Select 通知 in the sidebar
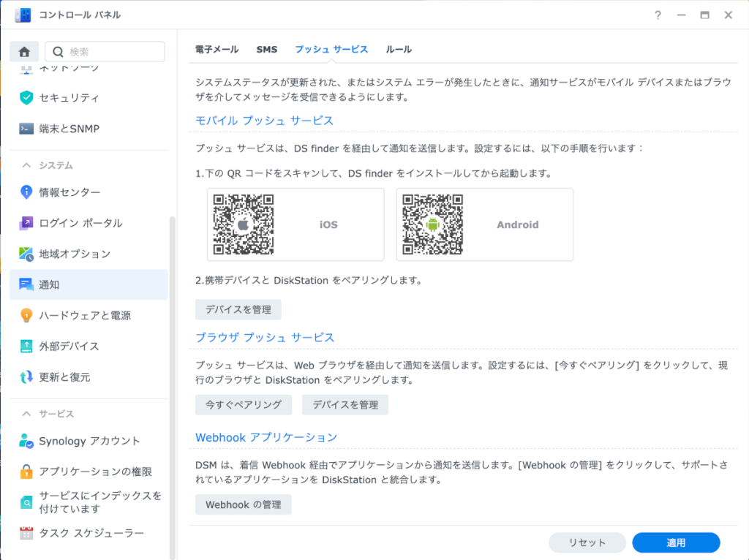Image resolution: width=749 pixels, height=560 pixels. 89,284
